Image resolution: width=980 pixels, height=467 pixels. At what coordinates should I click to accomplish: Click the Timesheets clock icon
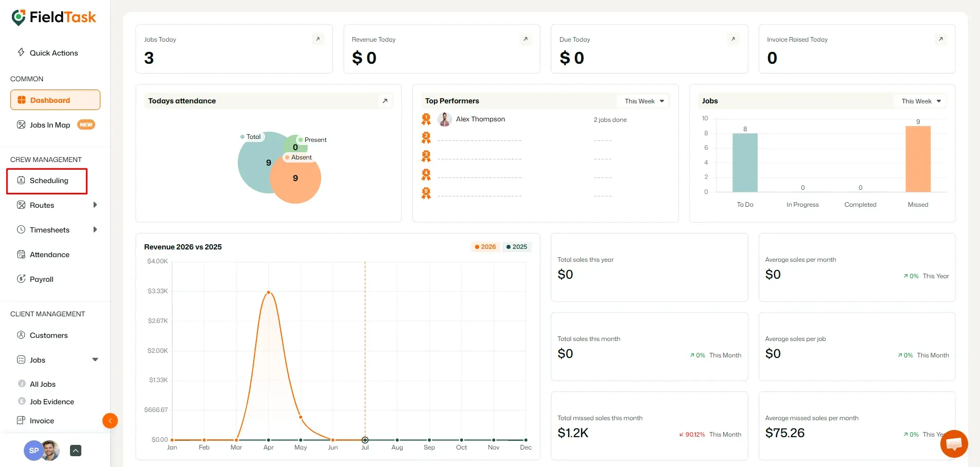(21, 229)
